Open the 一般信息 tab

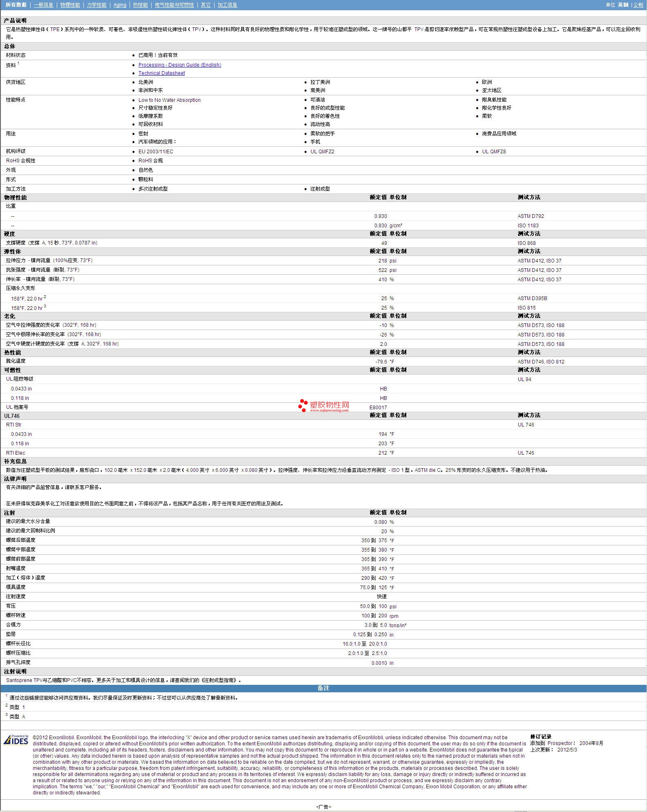(43, 5)
